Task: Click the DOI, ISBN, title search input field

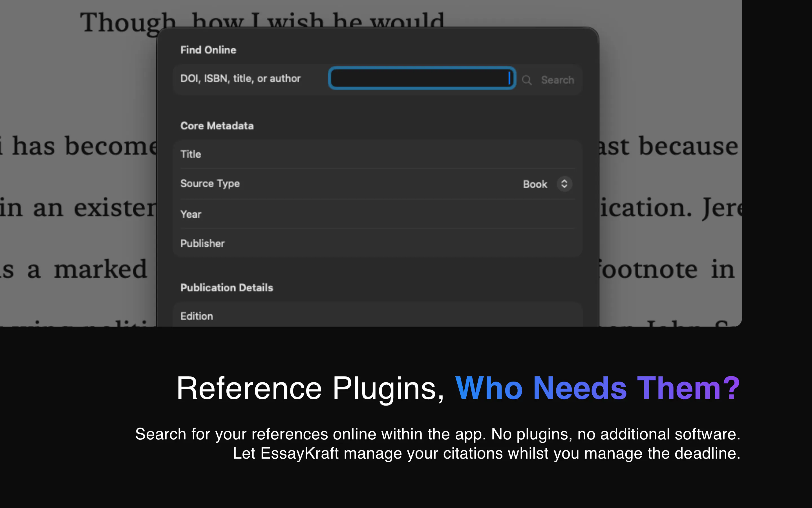Action: click(422, 78)
